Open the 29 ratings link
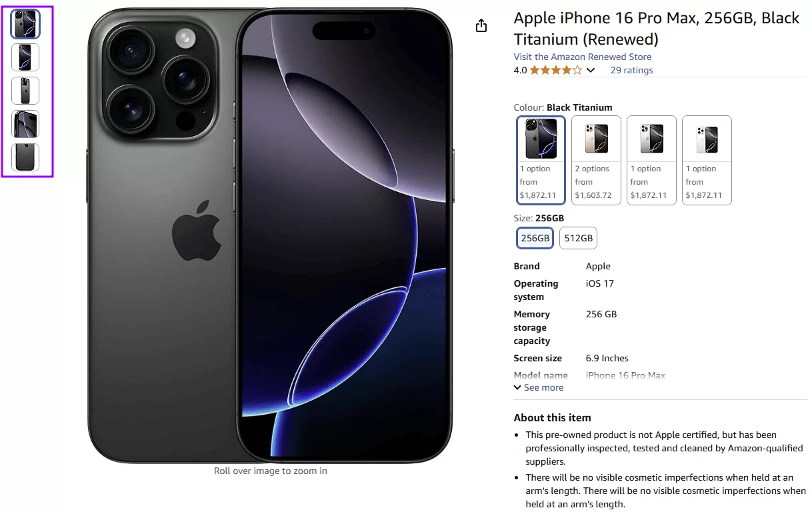 tap(631, 70)
